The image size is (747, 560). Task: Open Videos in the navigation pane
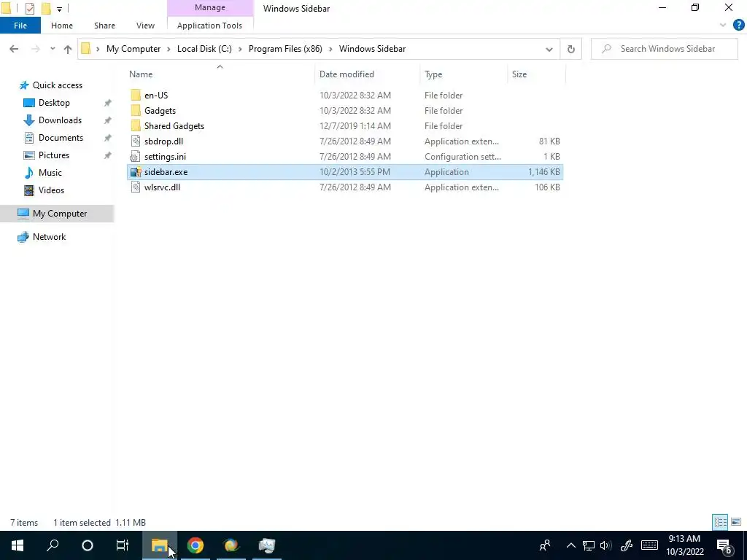(51, 190)
